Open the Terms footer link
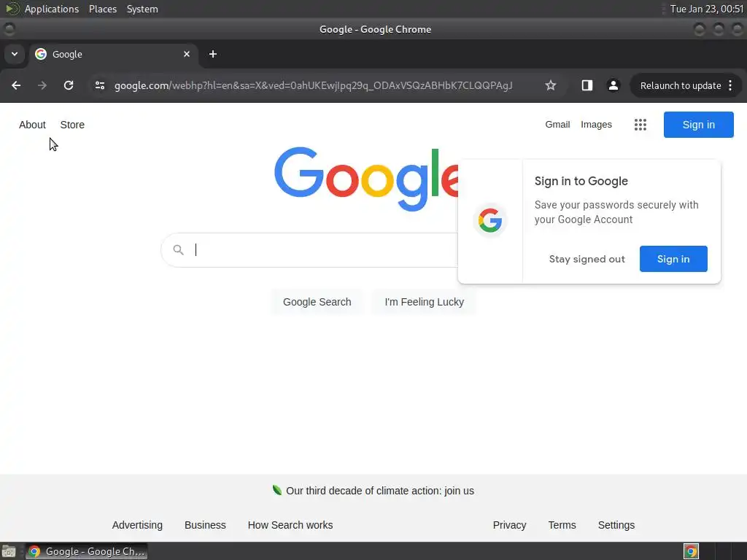This screenshot has width=747, height=560. [562, 525]
